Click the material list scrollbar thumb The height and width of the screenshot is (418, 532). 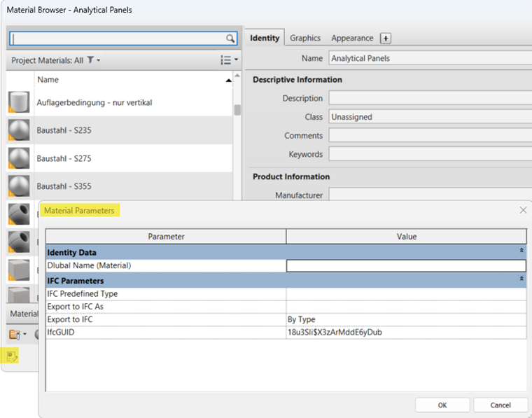point(237,110)
